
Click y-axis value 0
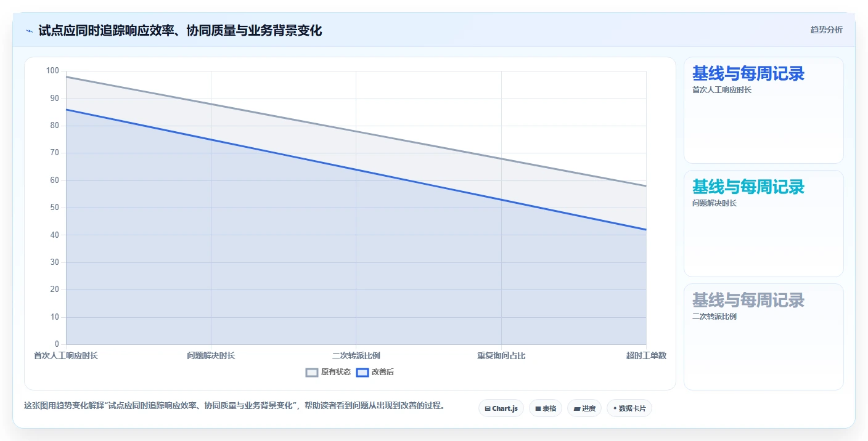57,344
